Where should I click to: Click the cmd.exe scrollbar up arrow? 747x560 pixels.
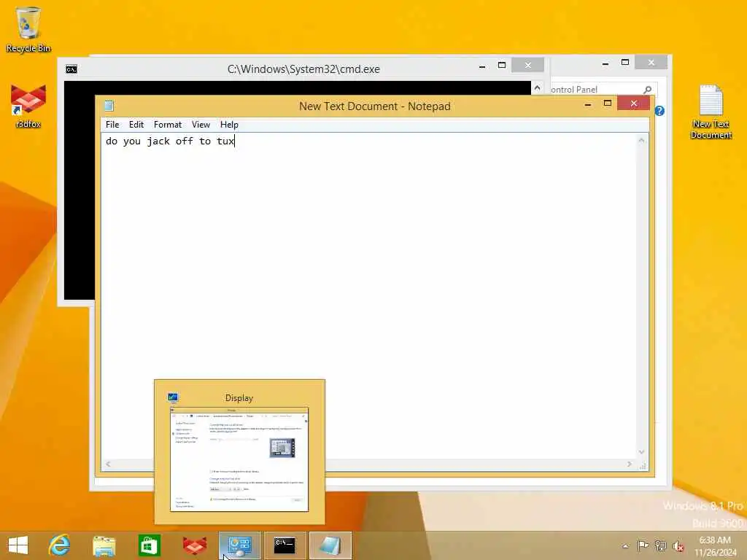(537, 87)
